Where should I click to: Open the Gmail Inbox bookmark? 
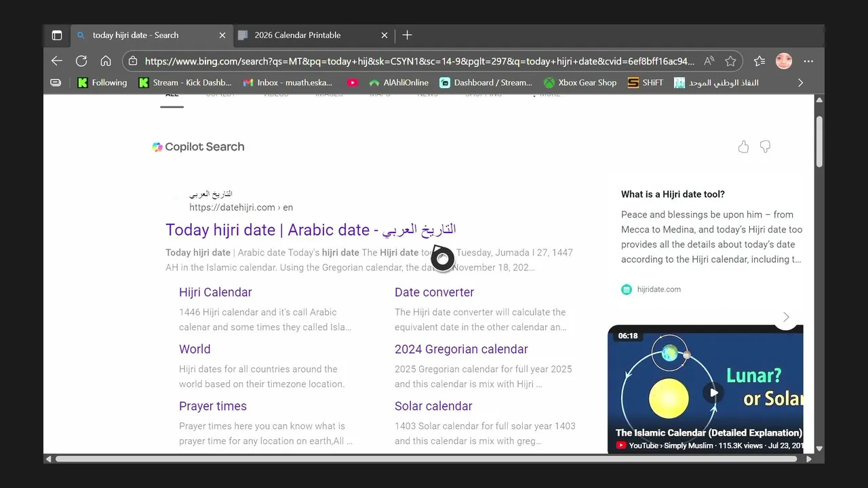coord(288,83)
